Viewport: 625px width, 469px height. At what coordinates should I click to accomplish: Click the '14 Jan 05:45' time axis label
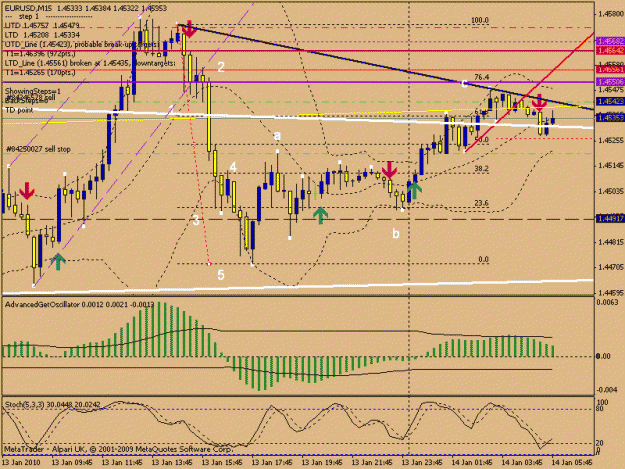point(571,463)
